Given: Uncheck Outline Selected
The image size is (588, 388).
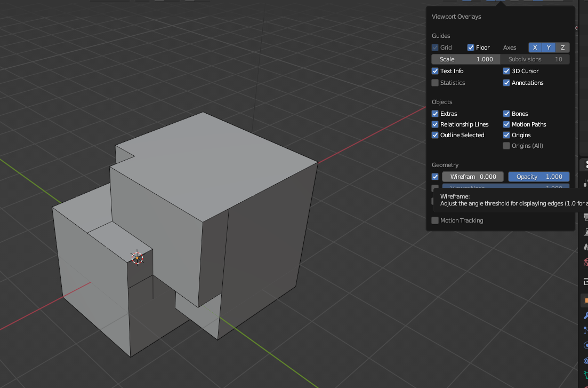Looking at the screenshot, I should (435, 135).
